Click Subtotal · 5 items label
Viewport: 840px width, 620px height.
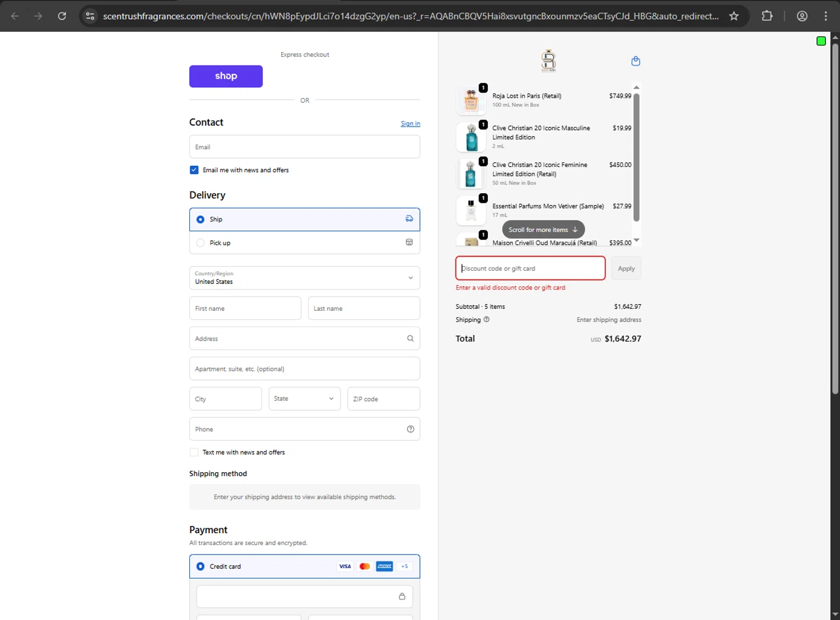click(x=480, y=306)
